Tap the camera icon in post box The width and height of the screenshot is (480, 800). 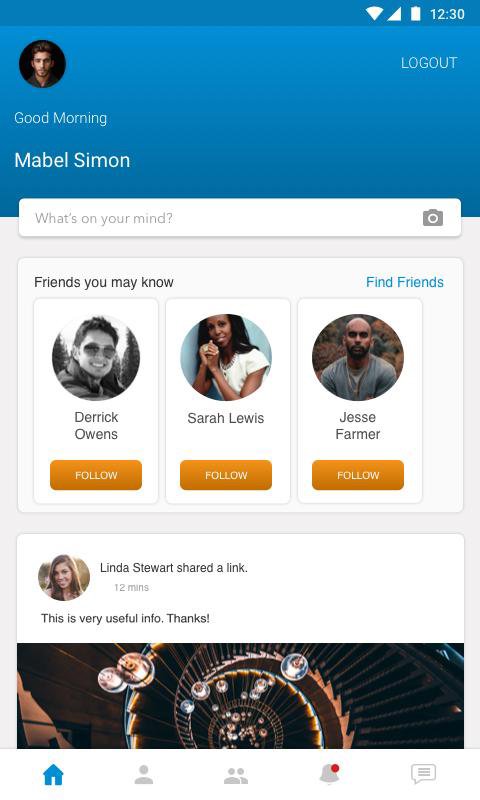(x=433, y=218)
